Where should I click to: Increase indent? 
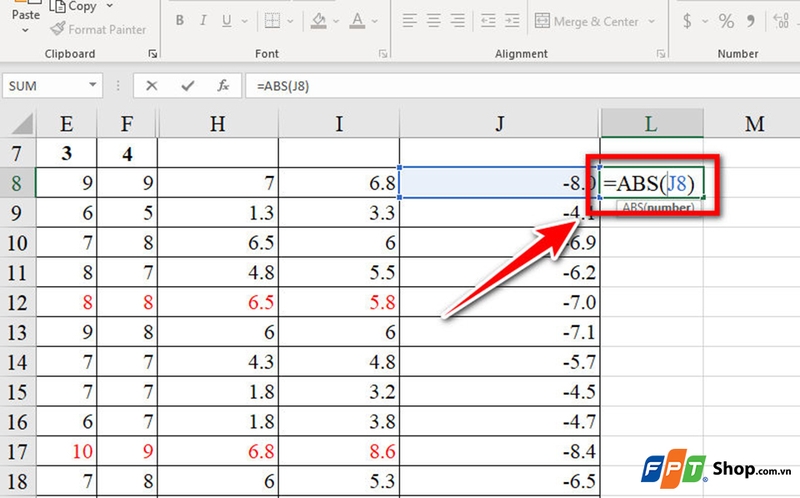(x=512, y=21)
